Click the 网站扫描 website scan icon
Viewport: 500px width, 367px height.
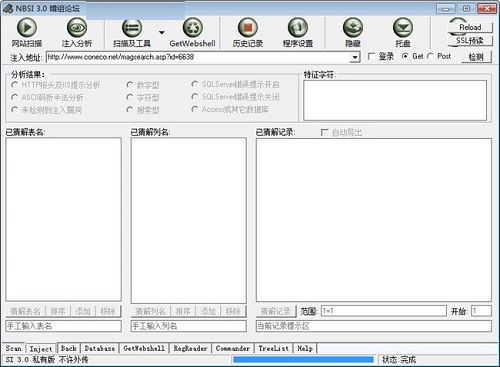[x=27, y=28]
